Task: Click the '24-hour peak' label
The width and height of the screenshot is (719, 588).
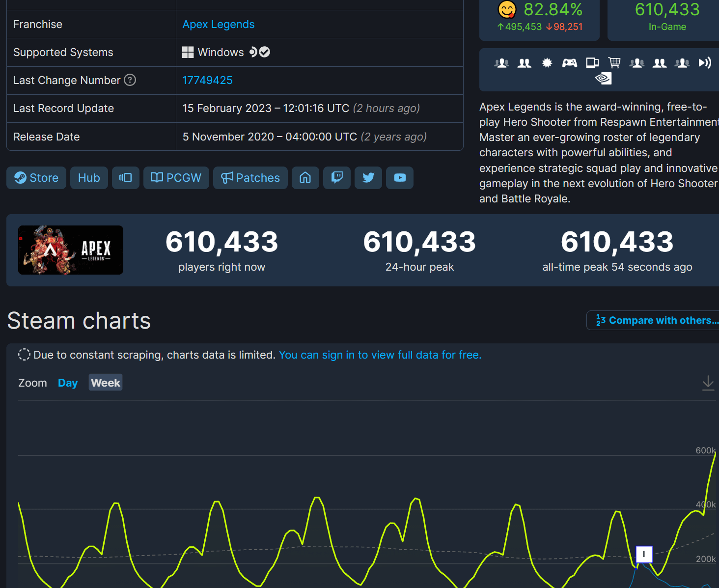Action: (x=420, y=267)
